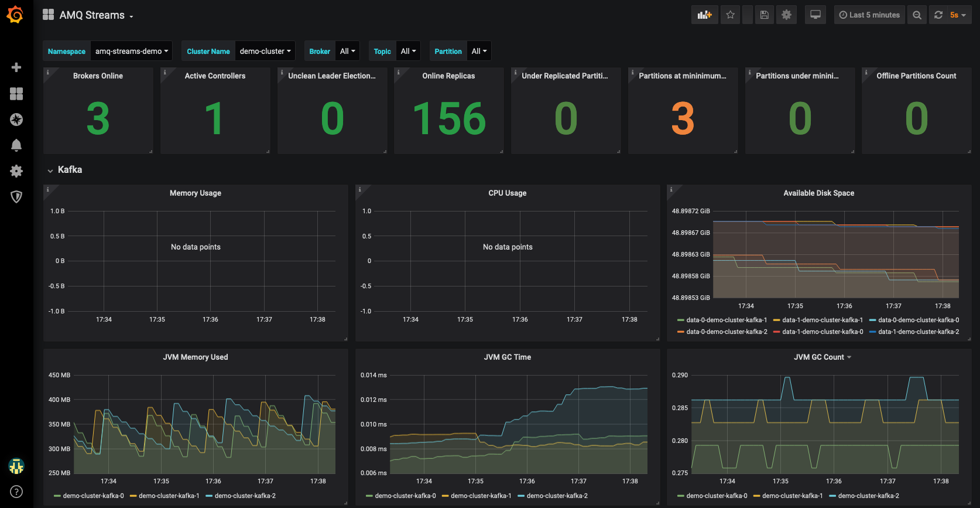Click the Partitions at minimum panel title
The image size is (980, 508).
(683, 76)
